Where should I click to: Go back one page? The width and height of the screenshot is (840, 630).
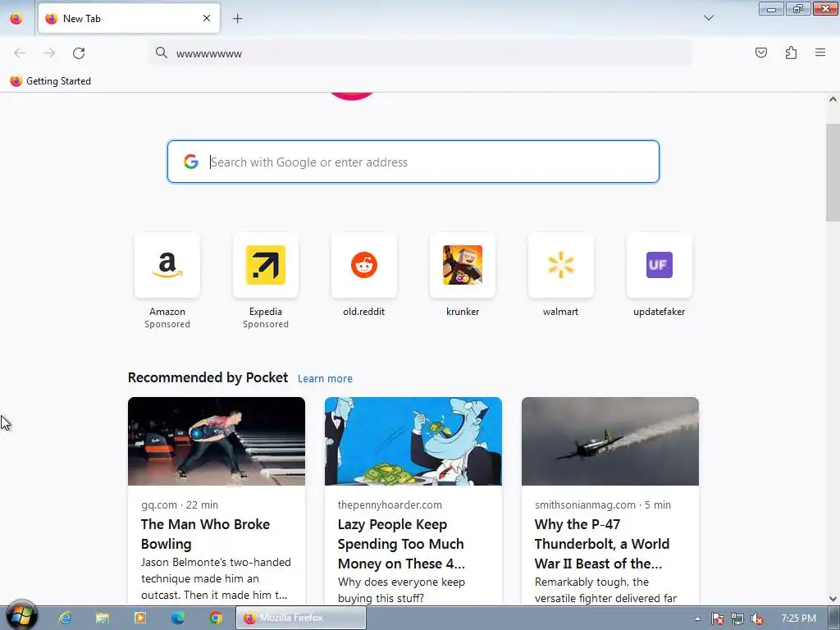pos(20,53)
